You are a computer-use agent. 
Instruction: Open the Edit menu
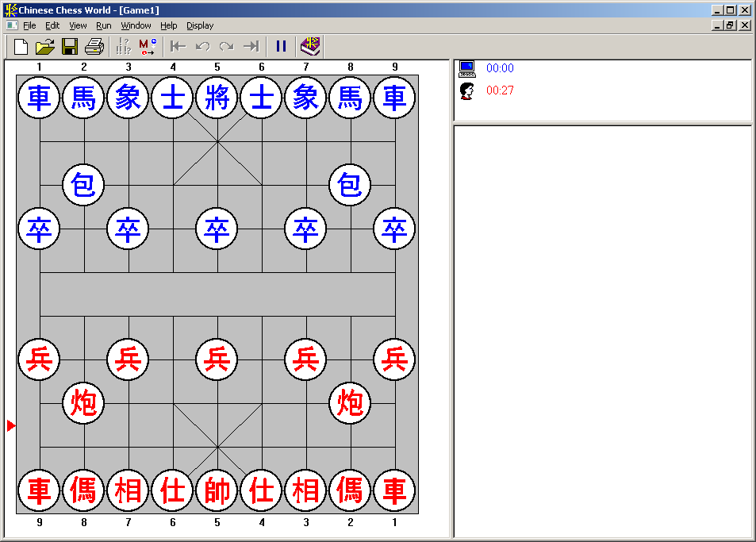tap(52, 25)
